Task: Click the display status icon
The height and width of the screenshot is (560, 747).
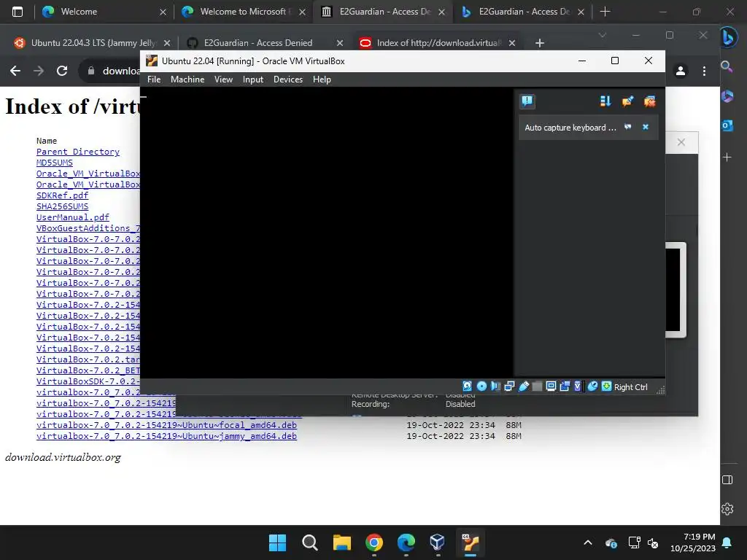Action: pyautogui.click(x=551, y=386)
